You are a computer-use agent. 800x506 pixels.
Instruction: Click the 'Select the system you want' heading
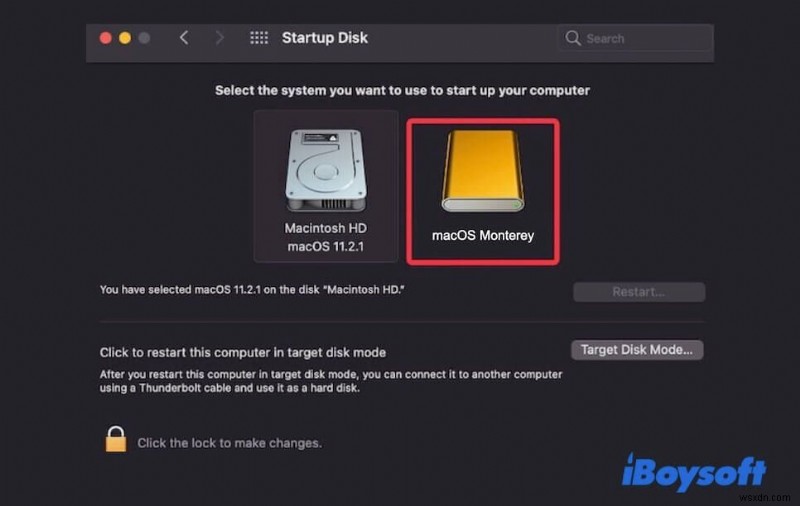tap(402, 91)
